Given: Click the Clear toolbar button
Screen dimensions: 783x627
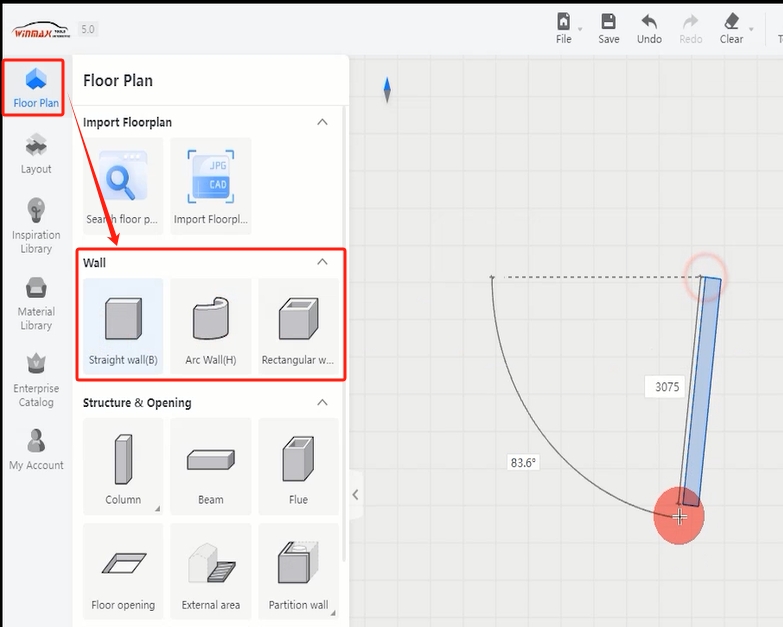Looking at the screenshot, I should [x=731, y=28].
